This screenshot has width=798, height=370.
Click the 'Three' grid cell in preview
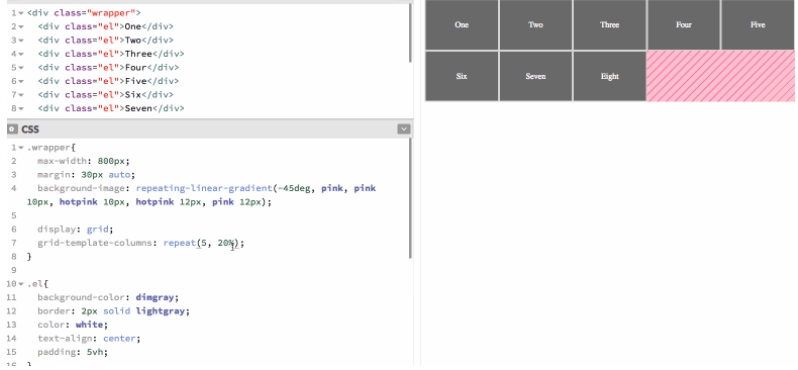click(610, 25)
